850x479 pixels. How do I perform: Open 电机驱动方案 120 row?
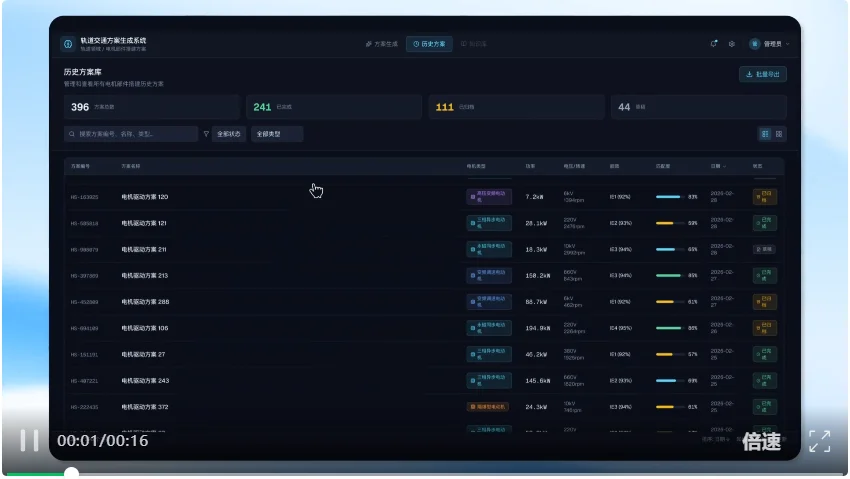[145, 197]
